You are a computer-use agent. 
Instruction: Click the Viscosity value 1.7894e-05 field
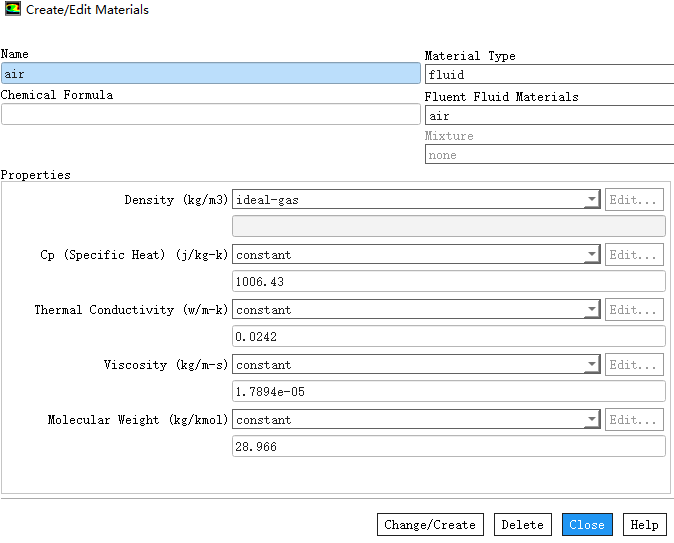[448, 392]
